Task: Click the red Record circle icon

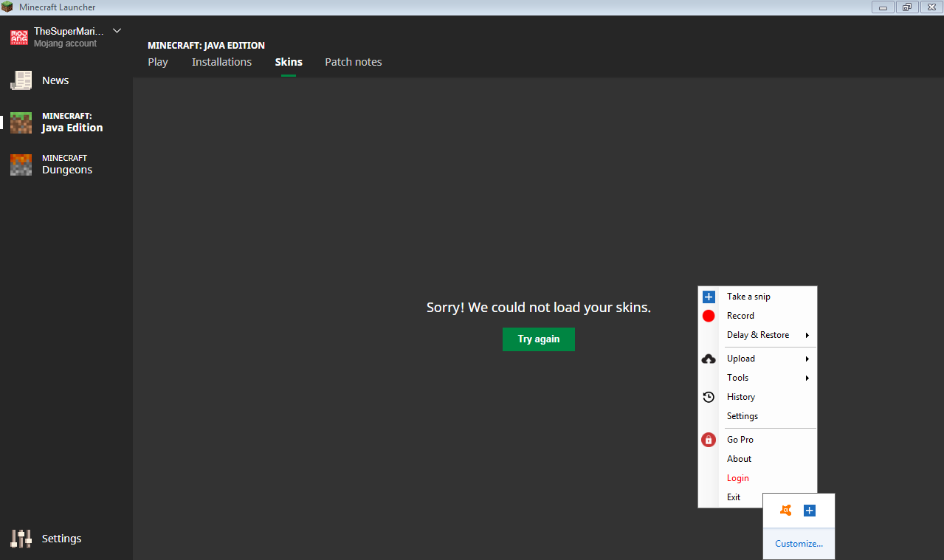Action: coord(709,316)
